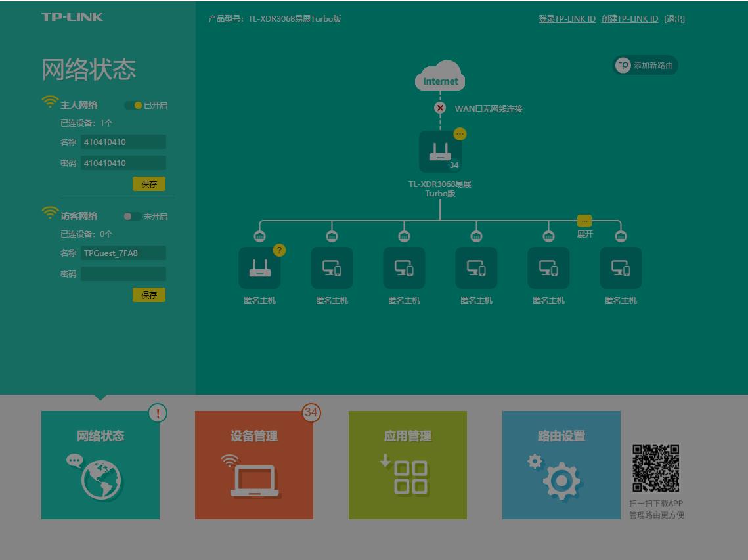748x560 pixels.
Task: Click the empty guest 密码 field
Action: [x=123, y=274]
